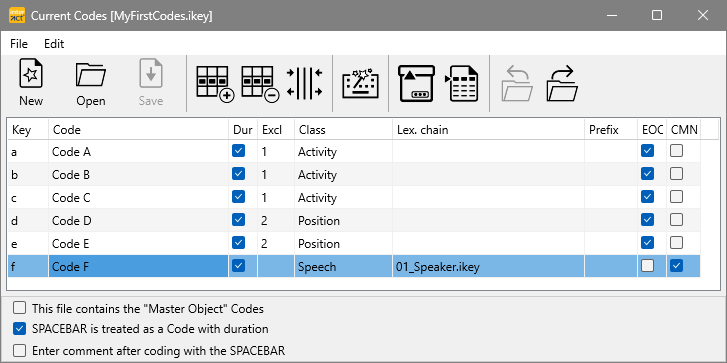Click the Class column header

click(x=344, y=130)
